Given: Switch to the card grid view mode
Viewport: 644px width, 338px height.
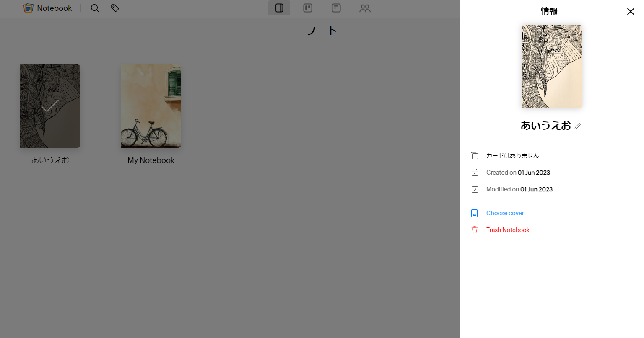Looking at the screenshot, I should click(x=308, y=8).
